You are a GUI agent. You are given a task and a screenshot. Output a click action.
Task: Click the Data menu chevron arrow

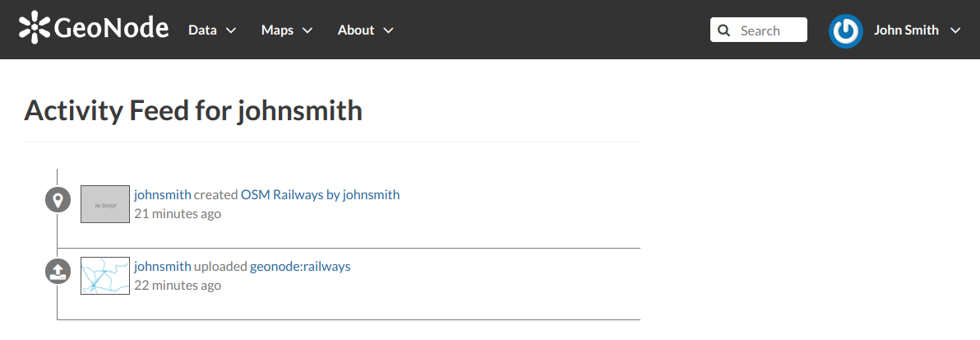(231, 30)
